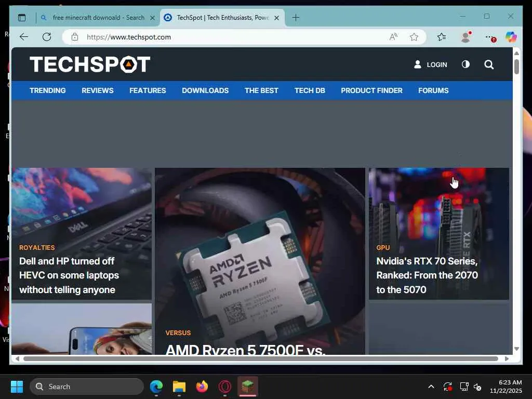Open Nvidia's RTX 70 Series article

[x=427, y=275]
